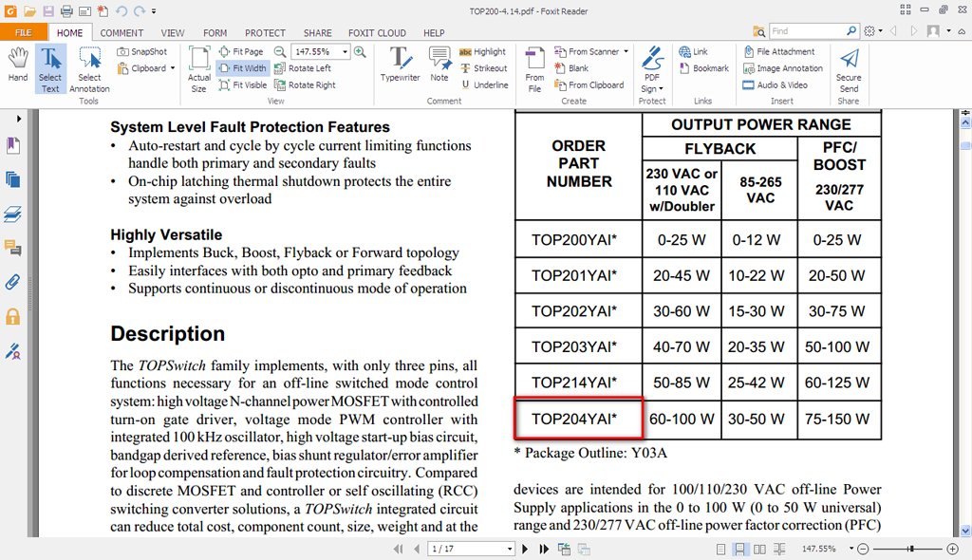Enable the Underline markup tool
The width and height of the screenshot is (972, 560).
484,85
